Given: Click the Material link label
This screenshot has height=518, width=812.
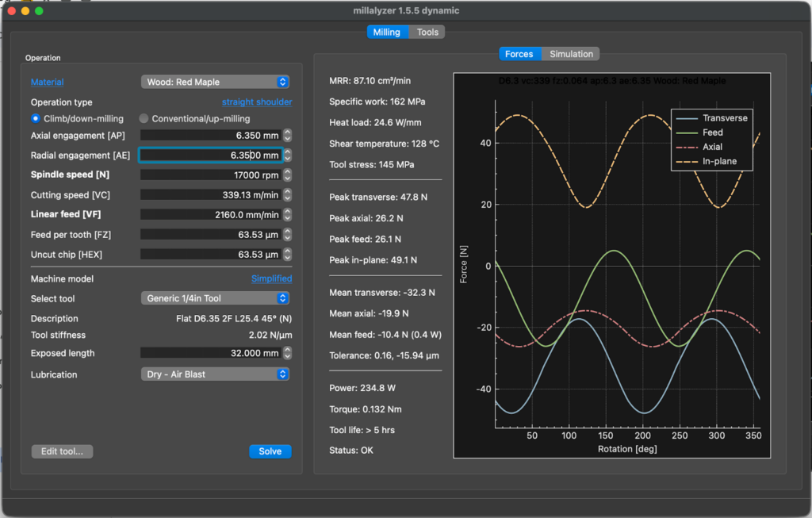Looking at the screenshot, I should click(47, 82).
